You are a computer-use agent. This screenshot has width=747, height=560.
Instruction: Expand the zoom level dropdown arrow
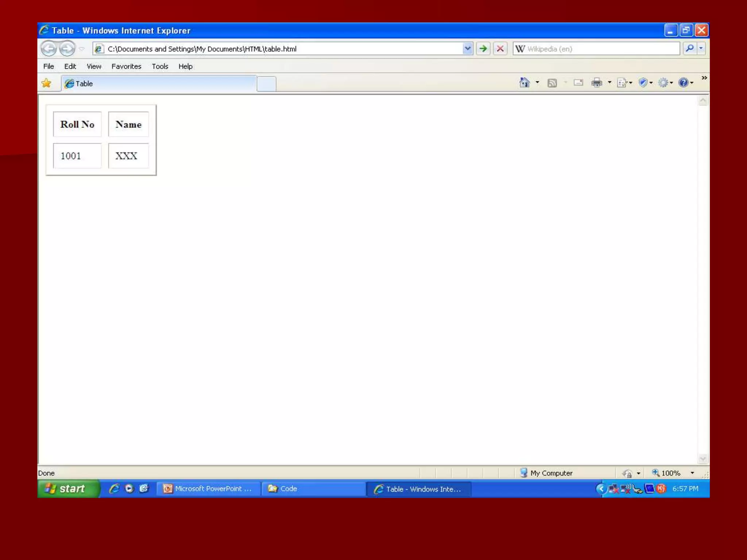pyautogui.click(x=692, y=473)
